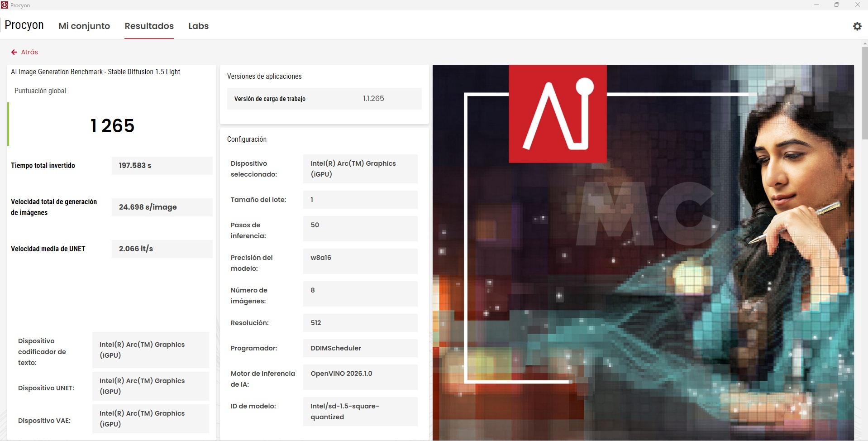
Task: Click the Programador label
Action: coord(254,348)
